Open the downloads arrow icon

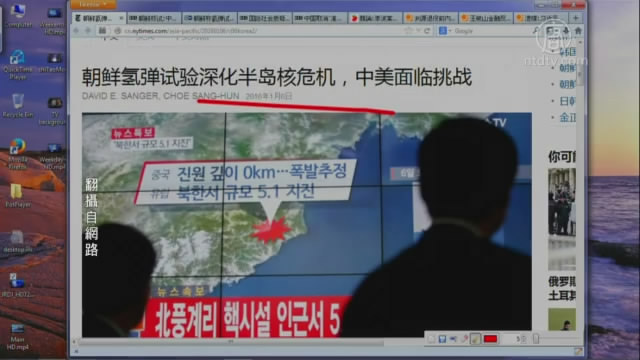click(x=566, y=31)
